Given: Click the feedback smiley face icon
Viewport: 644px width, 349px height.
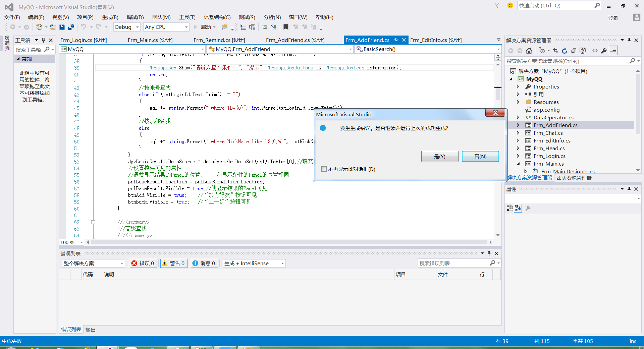Looking at the screenshot, I should click(x=510, y=5).
